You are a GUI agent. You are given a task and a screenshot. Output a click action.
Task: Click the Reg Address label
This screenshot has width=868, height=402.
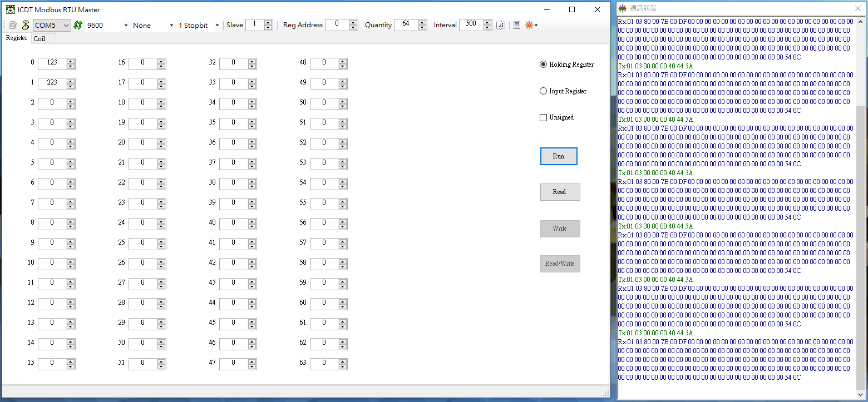303,25
